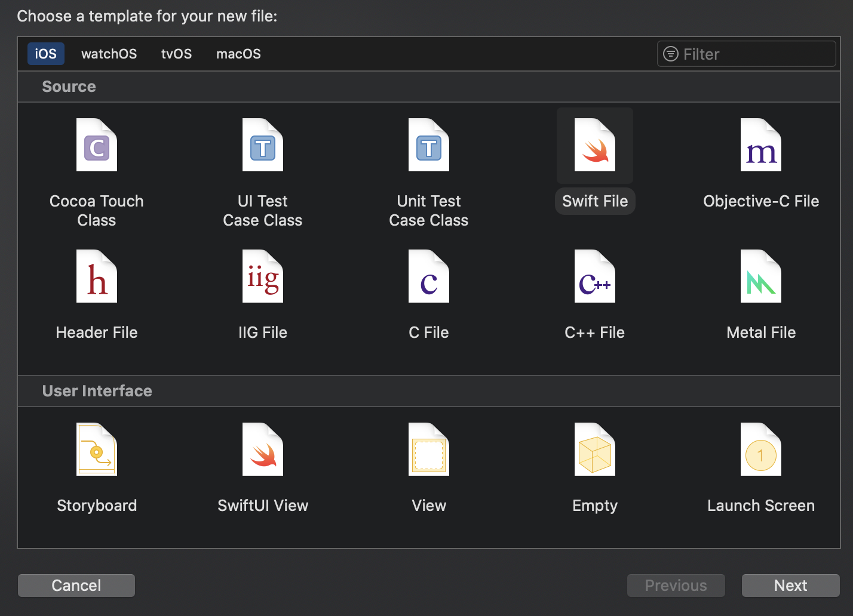Click the "Objective-C File" label

pos(761,201)
